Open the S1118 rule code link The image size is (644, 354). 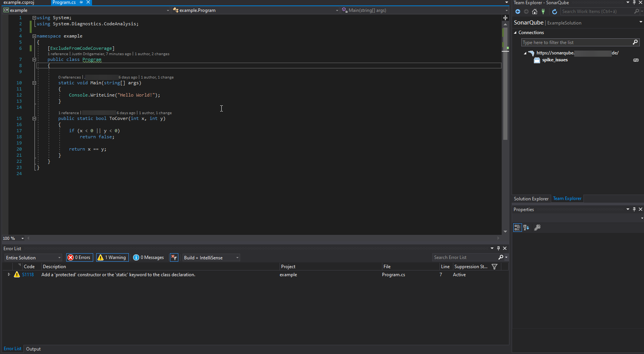pos(28,275)
